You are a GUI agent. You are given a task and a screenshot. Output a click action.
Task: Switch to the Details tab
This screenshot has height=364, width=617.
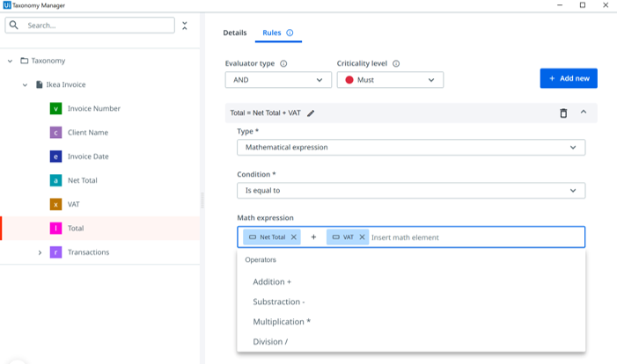tap(235, 33)
